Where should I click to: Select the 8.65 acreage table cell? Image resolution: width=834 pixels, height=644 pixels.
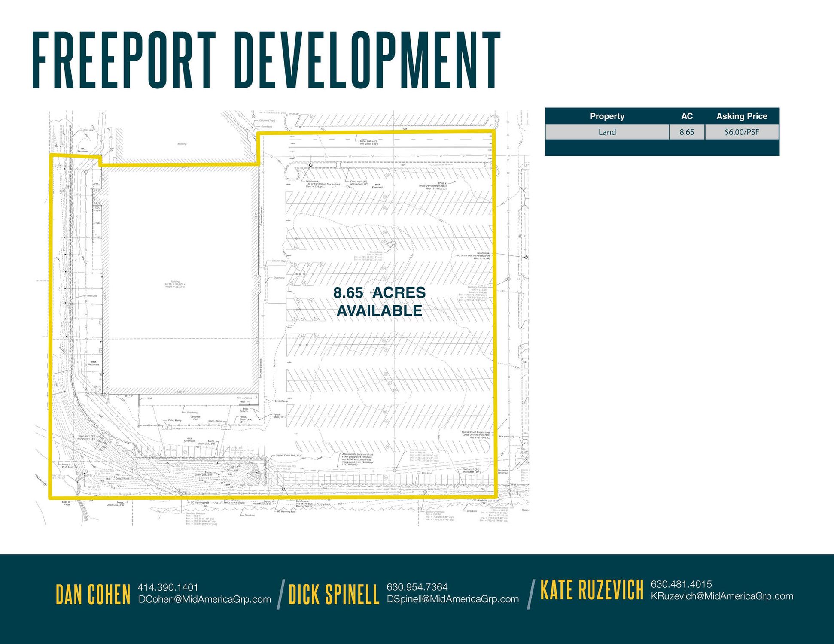pyautogui.click(x=687, y=132)
